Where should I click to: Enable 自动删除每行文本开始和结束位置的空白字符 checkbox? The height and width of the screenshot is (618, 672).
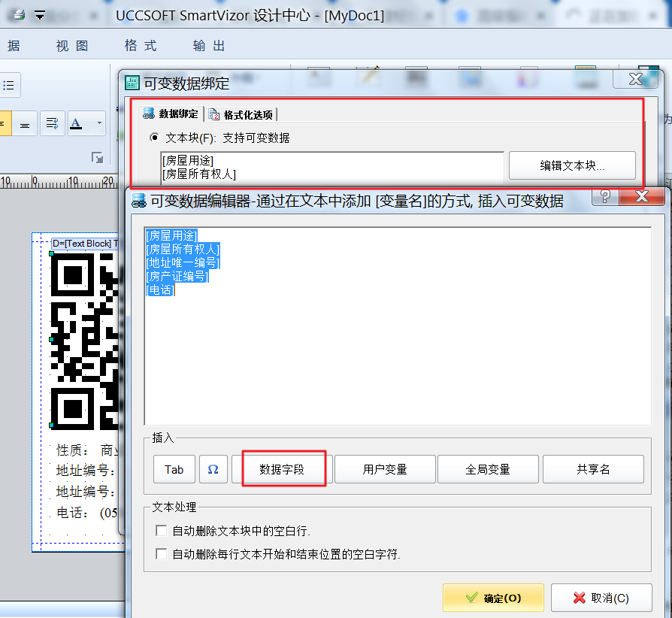pyautogui.click(x=161, y=553)
